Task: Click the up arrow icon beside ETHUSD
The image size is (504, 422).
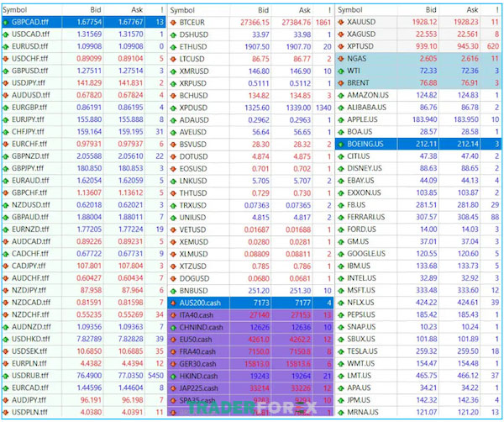Action: point(173,47)
